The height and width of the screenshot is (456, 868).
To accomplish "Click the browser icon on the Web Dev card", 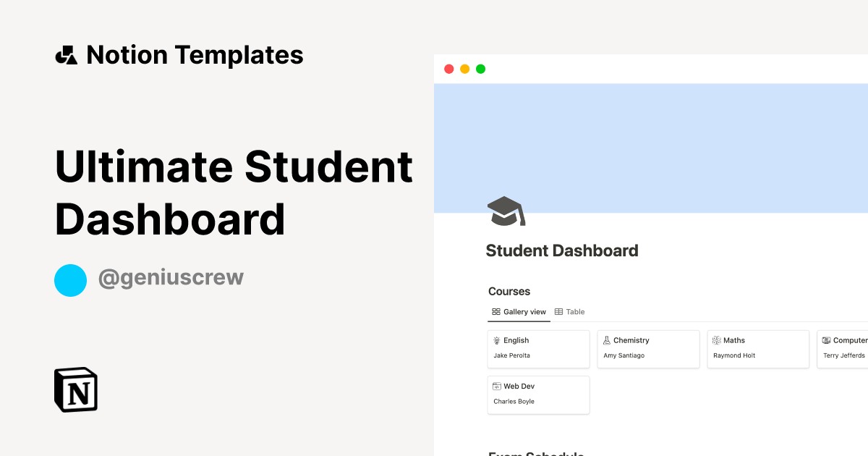I will click(496, 386).
